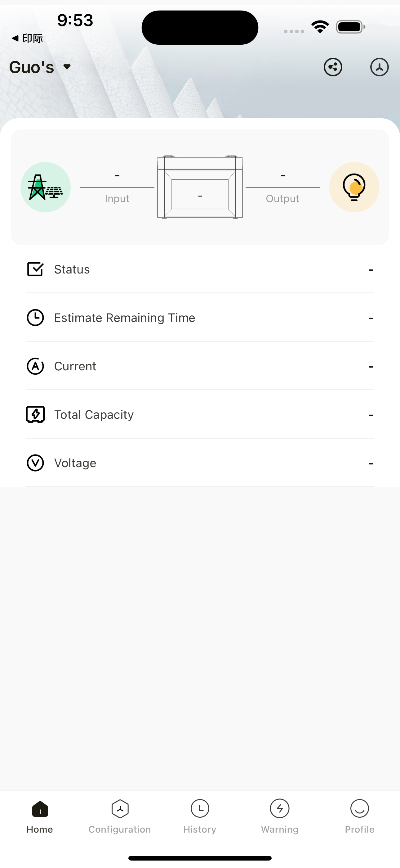This screenshot has width=400, height=868.
Task: Open the Total Capacity row
Action: pyautogui.click(x=200, y=414)
